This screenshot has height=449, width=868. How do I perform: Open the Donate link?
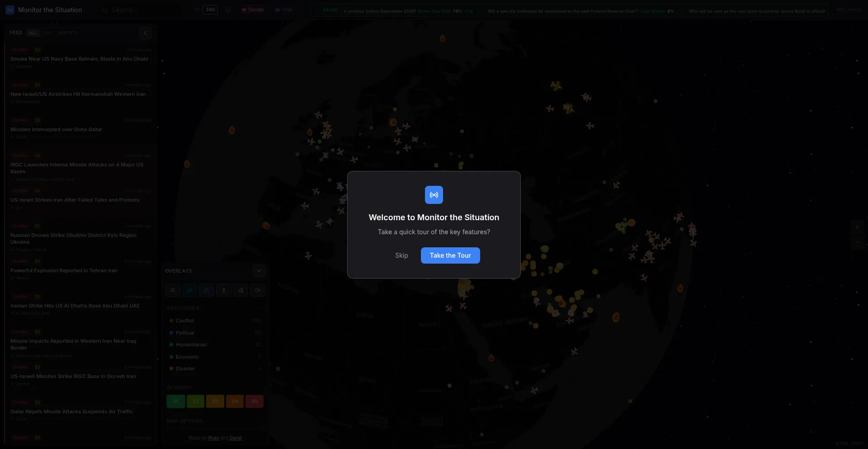pos(253,9)
